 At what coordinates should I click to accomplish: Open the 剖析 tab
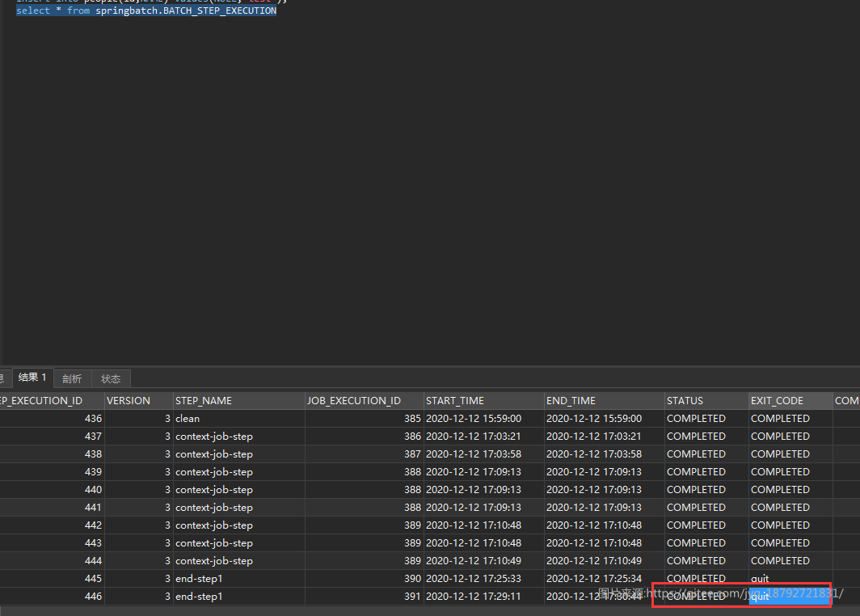tap(72, 378)
